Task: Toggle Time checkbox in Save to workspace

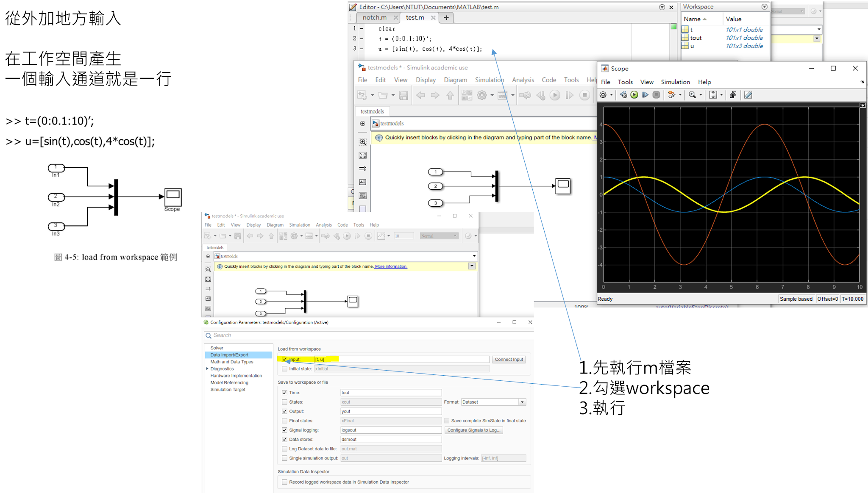Action: point(285,393)
